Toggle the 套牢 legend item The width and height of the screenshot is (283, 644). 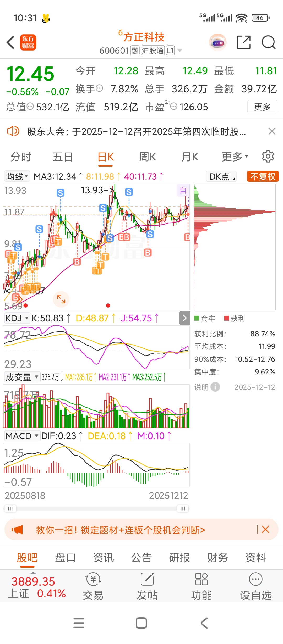click(204, 318)
